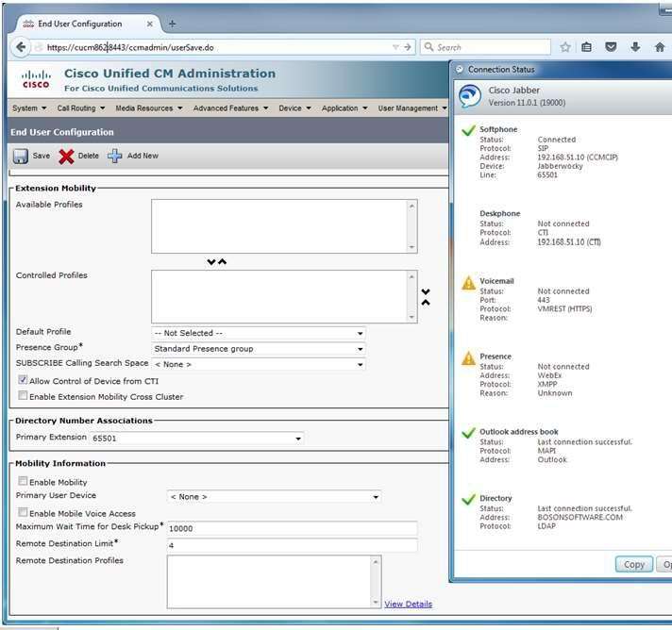Open the Default Profile dropdown

(x=259, y=333)
